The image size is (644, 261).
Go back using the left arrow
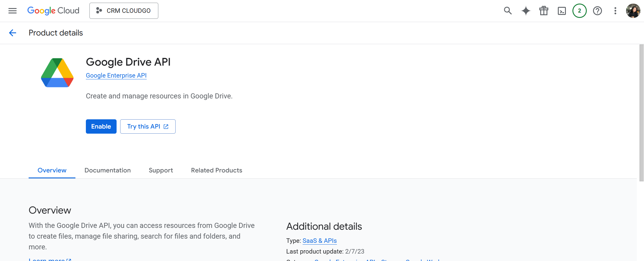(x=13, y=33)
